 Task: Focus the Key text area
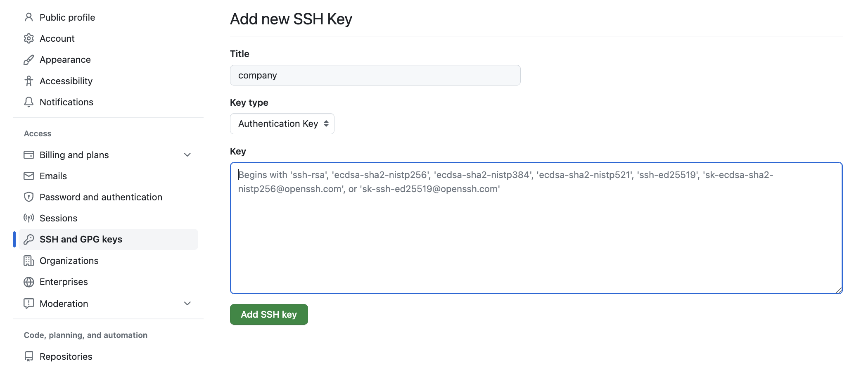pyautogui.click(x=536, y=228)
